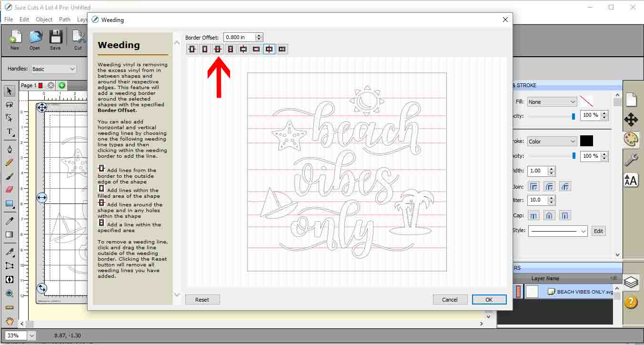Open the Stroke type dropdown showing Color
This screenshot has width=644, height=345.
point(552,142)
